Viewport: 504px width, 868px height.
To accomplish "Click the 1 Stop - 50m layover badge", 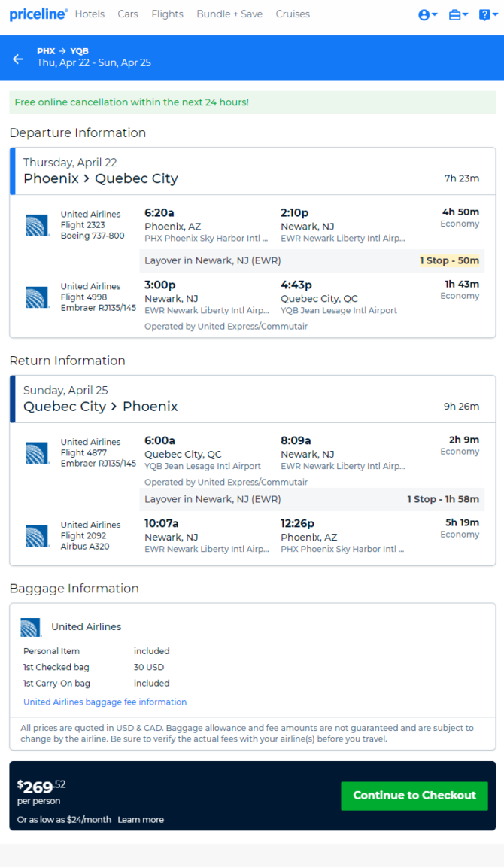I will [449, 260].
